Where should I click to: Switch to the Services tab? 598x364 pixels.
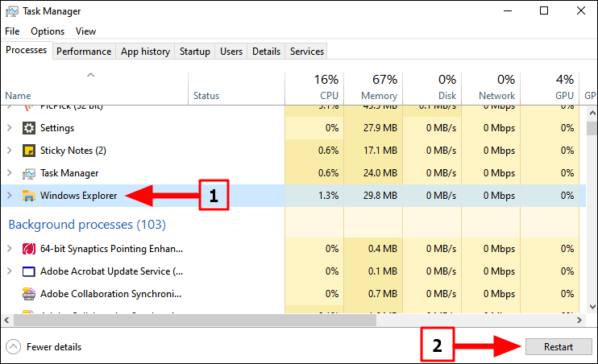(306, 52)
